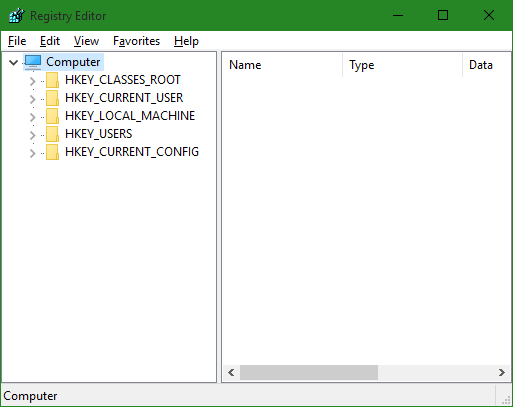
Task: Click the Type column header
Action: [402, 65]
